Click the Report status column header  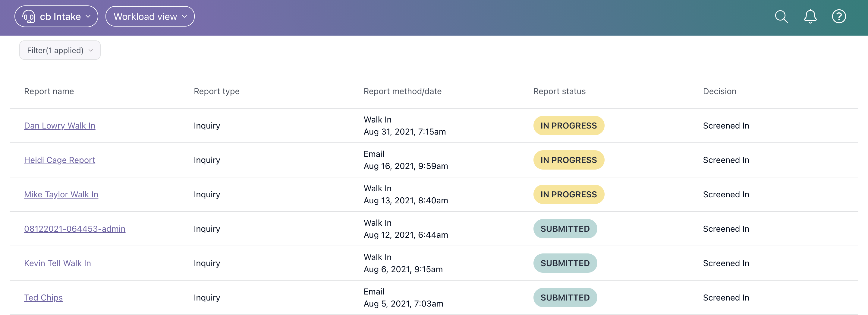pos(559,91)
